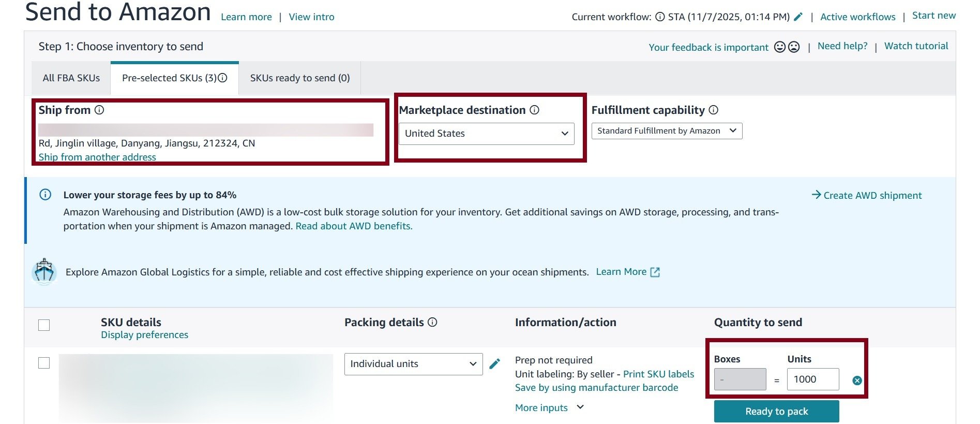The image size is (980, 424).
Task: Click the Marketplace destination info icon
Action: [535, 110]
